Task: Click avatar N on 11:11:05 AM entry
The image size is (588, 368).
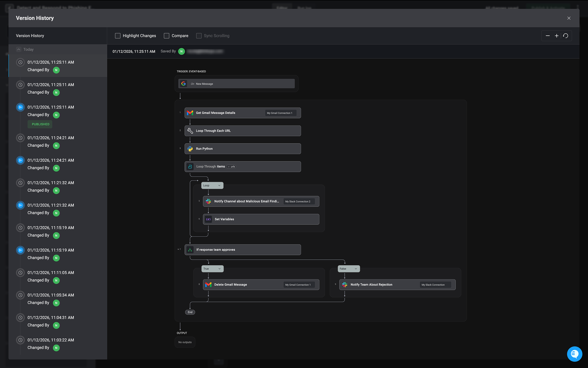Action: coord(56,281)
